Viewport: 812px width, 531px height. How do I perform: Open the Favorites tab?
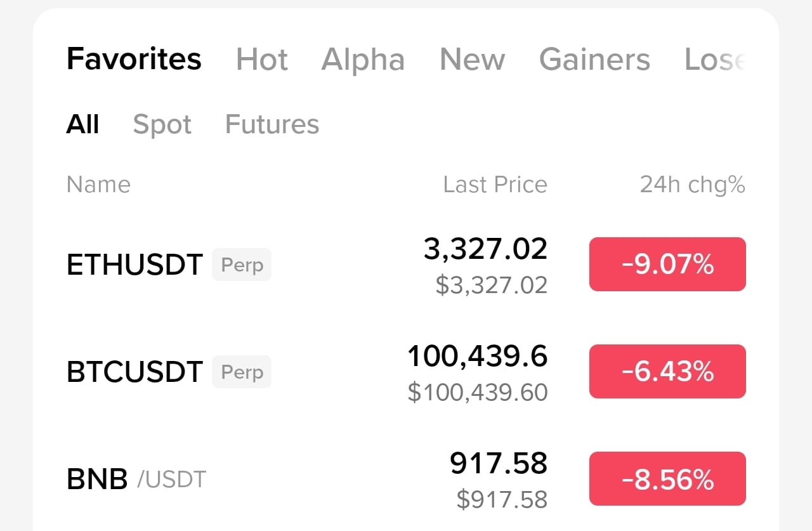(x=134, y=59)
